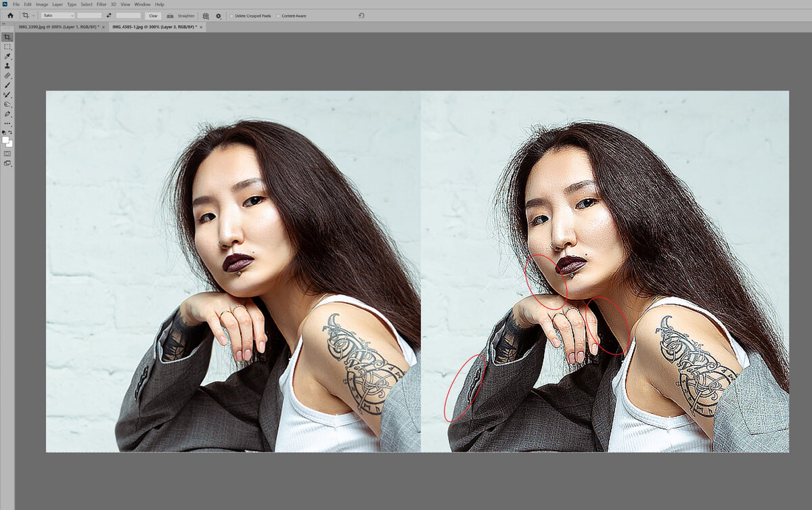Open the Ratio preset dropdown
812x510 pixels.
[58, 16]
